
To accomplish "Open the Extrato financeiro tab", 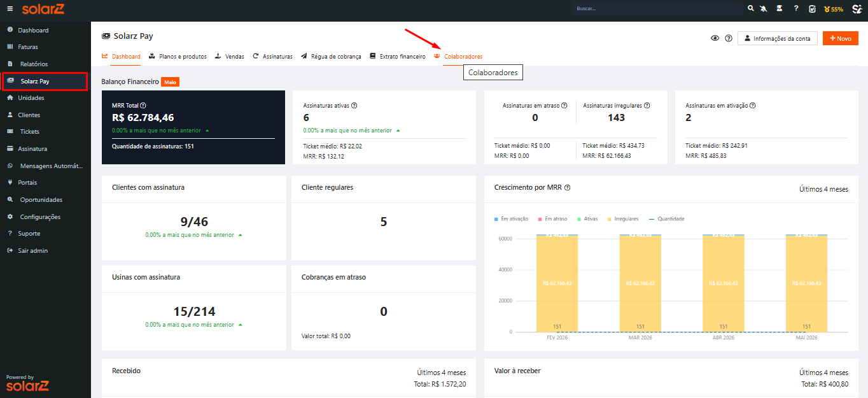I will (x=398, y=57).
